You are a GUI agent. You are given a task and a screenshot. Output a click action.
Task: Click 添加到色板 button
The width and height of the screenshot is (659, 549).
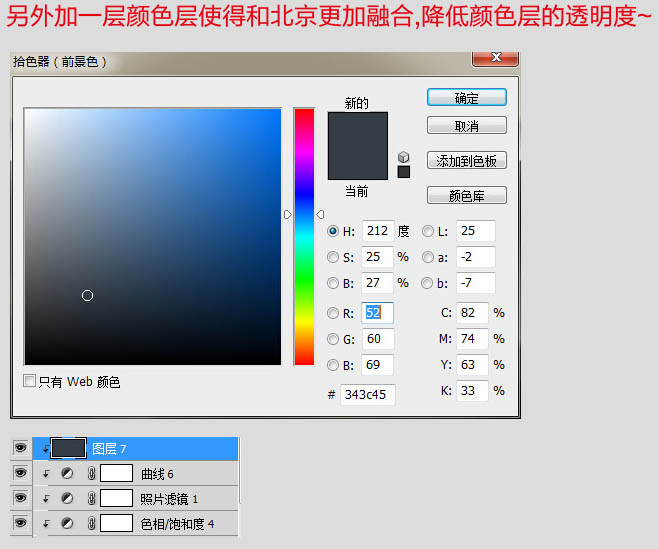tap(467, 160)
